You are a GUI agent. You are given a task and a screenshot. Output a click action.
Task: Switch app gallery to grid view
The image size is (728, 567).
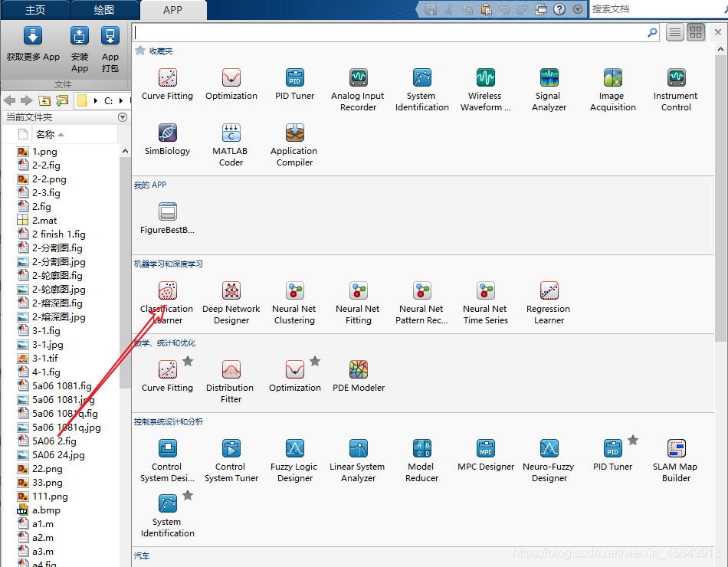pyautogui.click(x=696, y=32)
